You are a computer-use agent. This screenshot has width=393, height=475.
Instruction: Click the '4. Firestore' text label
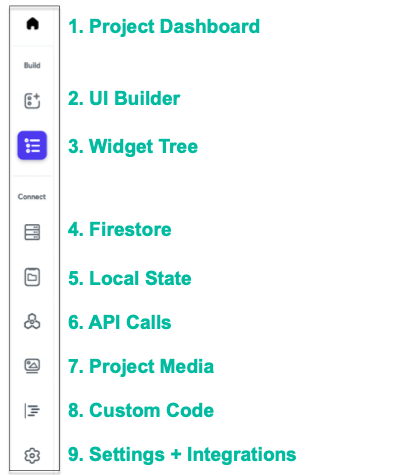tap(120, 229)
